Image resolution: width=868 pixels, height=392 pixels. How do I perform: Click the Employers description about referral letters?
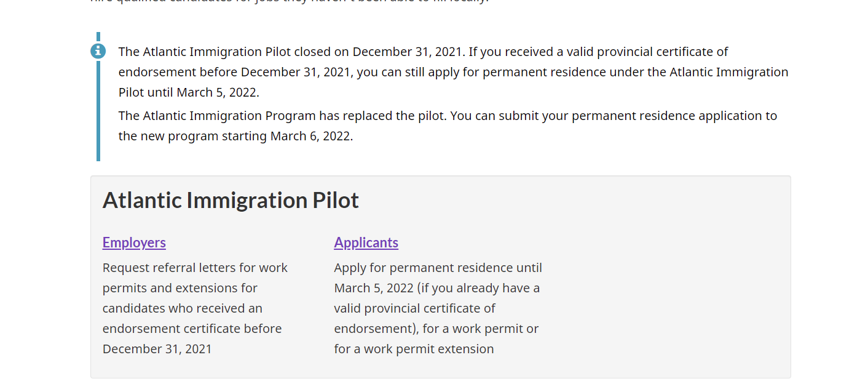(x=195, y=308)
